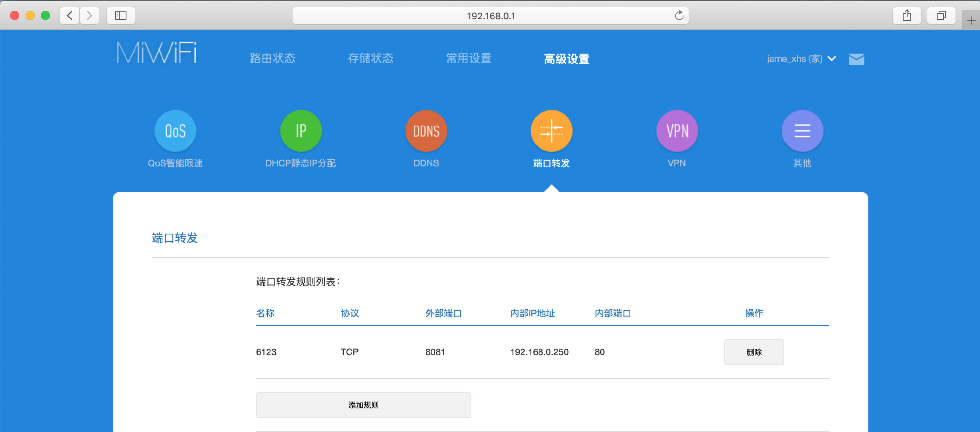Click the 名称 column header
The height and width of the screenshot is (432, 980).
tap(265, 313)
